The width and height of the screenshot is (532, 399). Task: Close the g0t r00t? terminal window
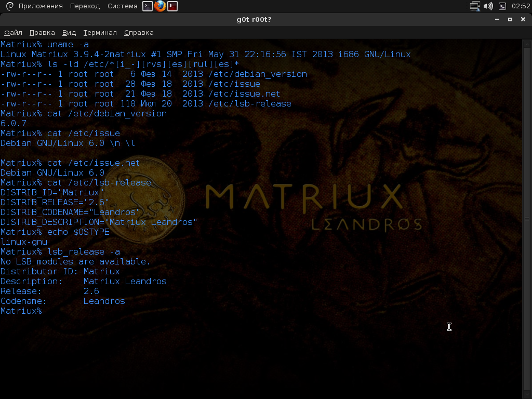[x=523, y=19]
